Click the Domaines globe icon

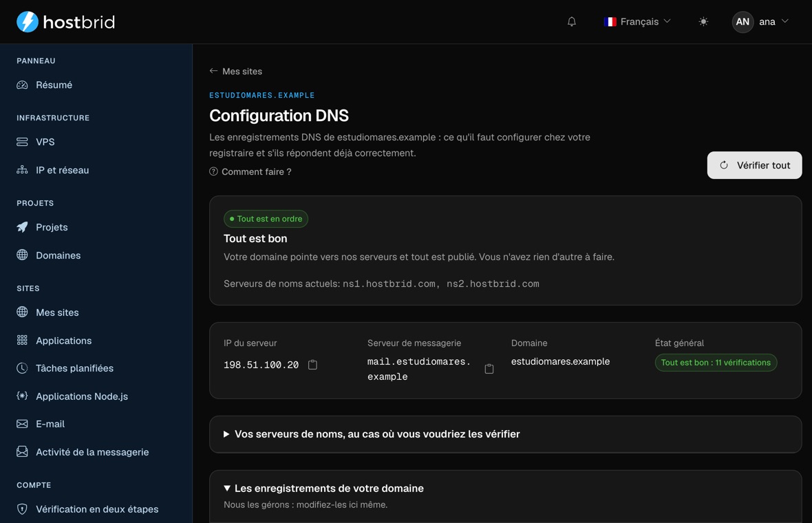pos(22,255)
